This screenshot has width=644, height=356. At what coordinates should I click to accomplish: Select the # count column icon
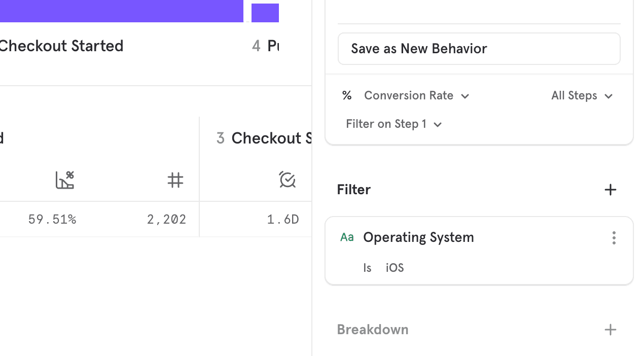(x=175, y=180)
